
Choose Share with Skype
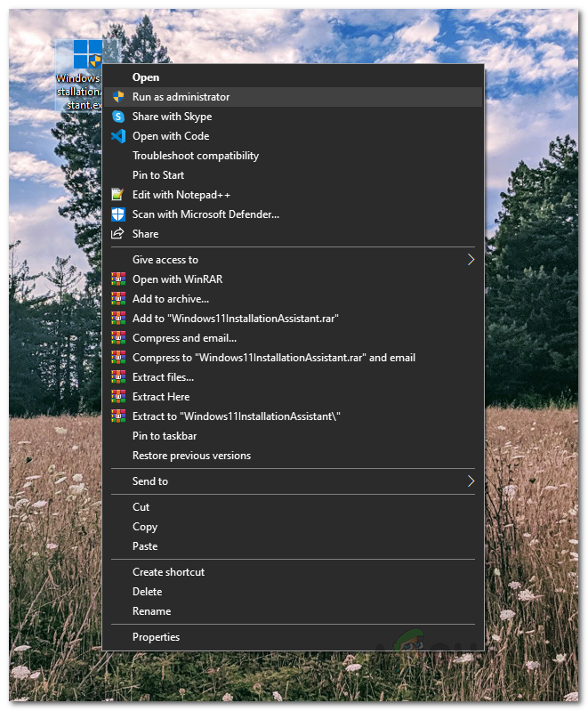tap(293, 117)
